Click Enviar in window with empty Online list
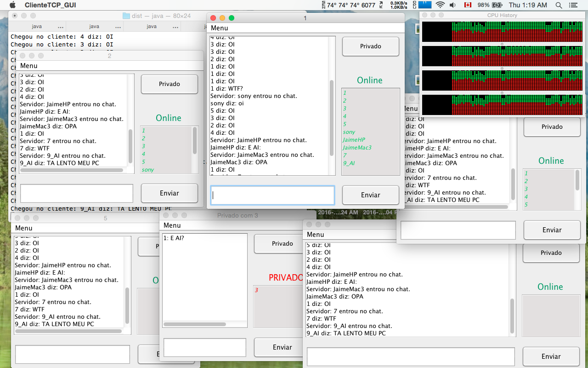The image size is (588, 368). [551, 356]
